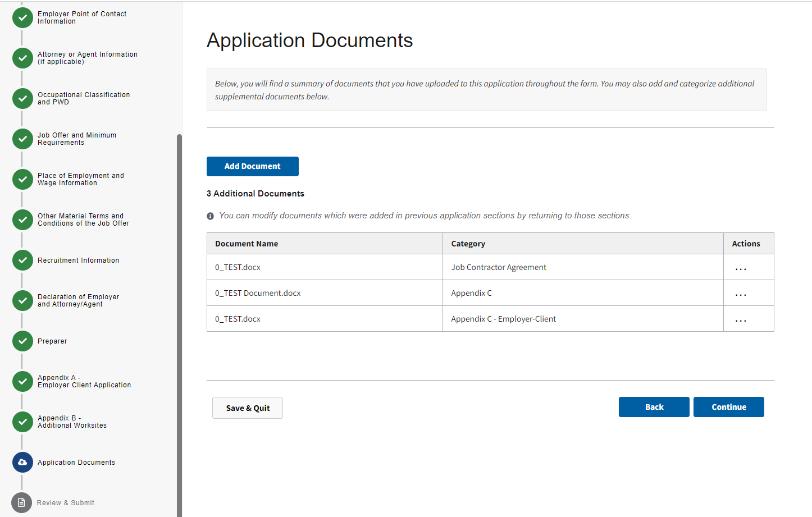Click the Occupational Classification checkmark icon
The width and height of the screenshot is (812, 517).
coord(22,99)
